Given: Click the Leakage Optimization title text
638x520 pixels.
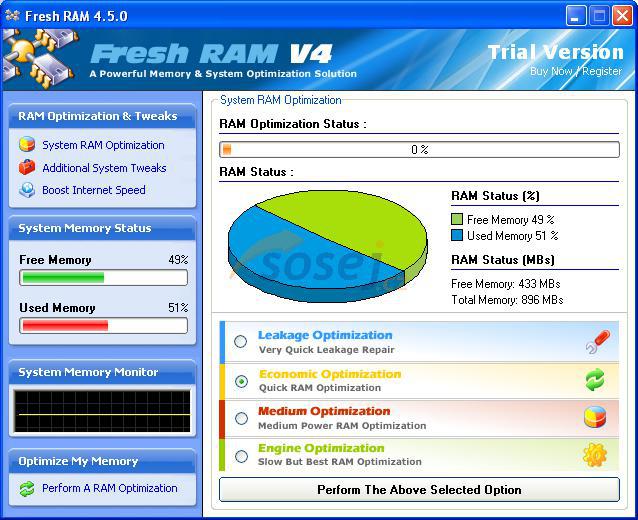Looking at the screenshot, I should coord(325,335).
